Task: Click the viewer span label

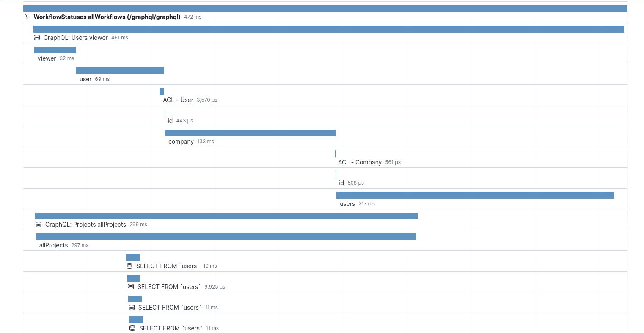Action: tap(47, 58)
